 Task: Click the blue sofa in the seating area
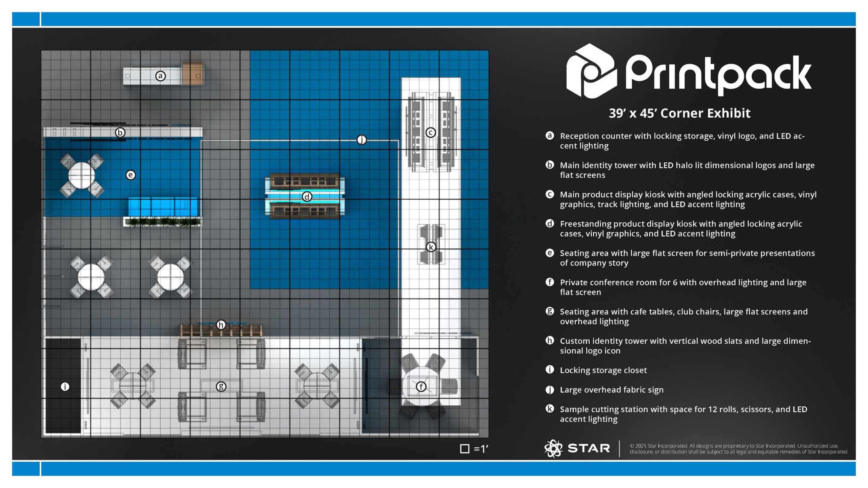point(163,207)
